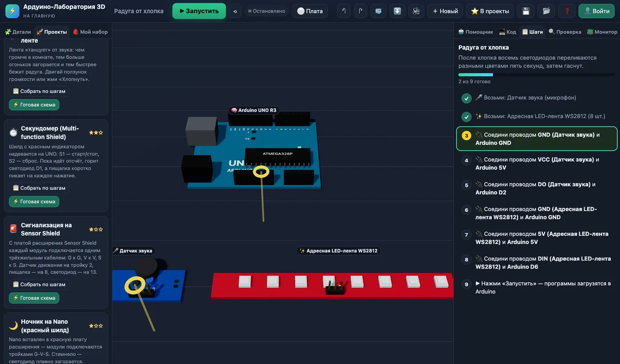Click the stopwatch icon on the Секундомер card
Screen dimensions: 620x364
click(13, 132)
